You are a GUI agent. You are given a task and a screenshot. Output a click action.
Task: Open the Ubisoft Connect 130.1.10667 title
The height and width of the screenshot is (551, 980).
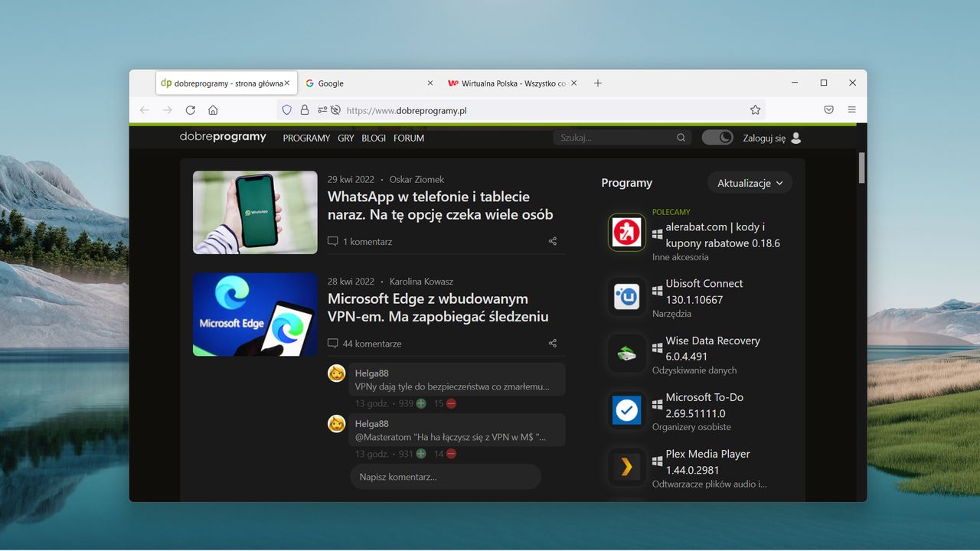(x=704, y=292)
